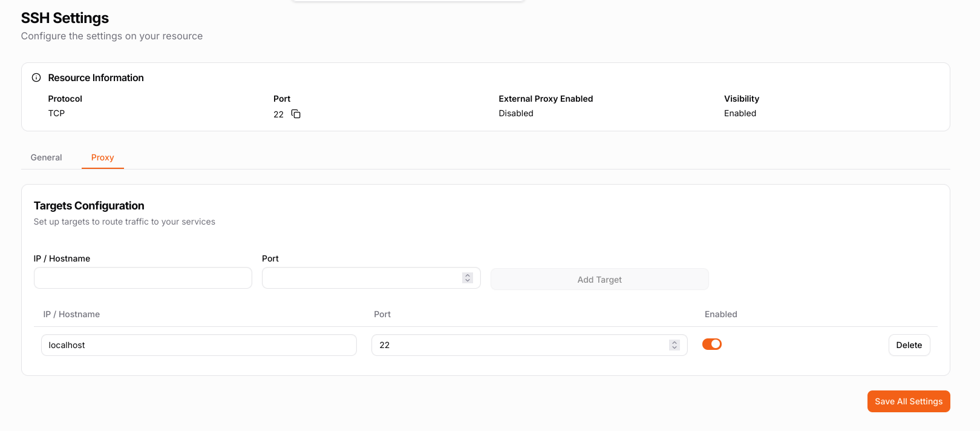Copy the port number 22
Screen dimensions: 980x431
(x=296, y=114)
